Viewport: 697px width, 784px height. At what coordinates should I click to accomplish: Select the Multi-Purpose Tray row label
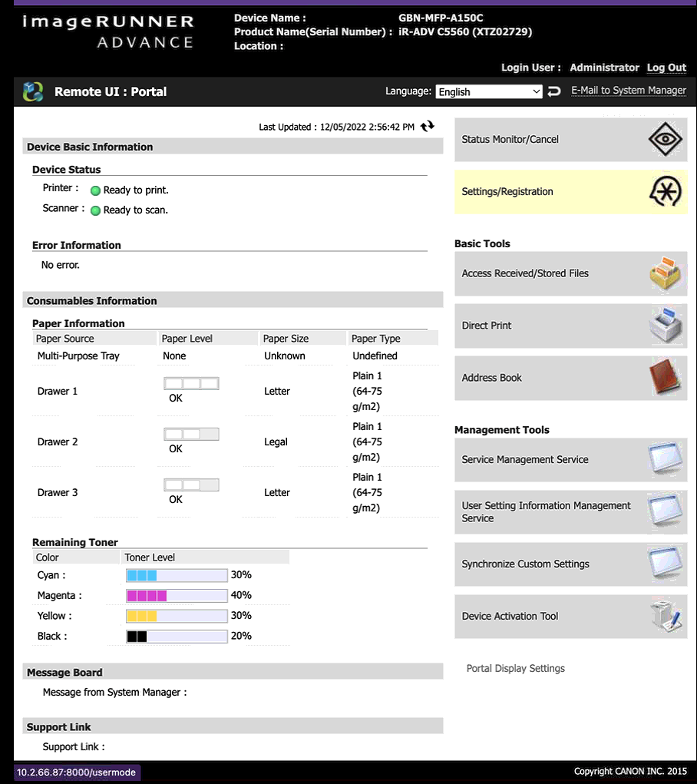tap(78, 356)
